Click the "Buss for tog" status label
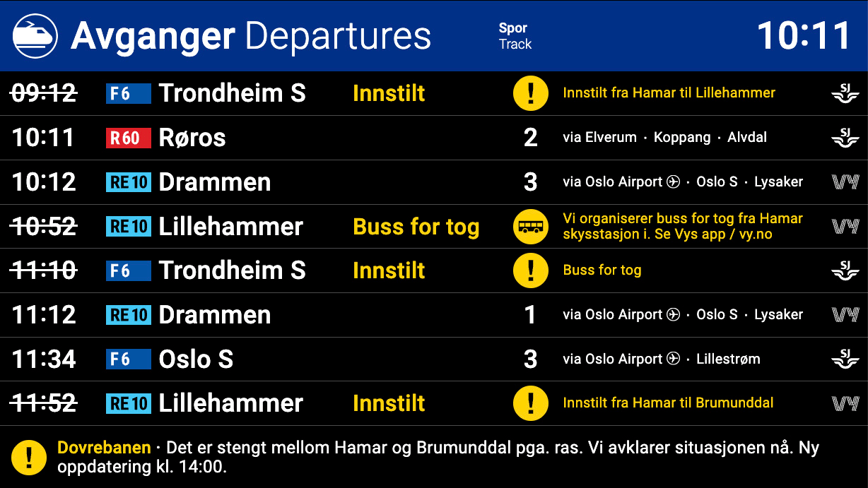This screenshot has width=868, height=488. 416,227
